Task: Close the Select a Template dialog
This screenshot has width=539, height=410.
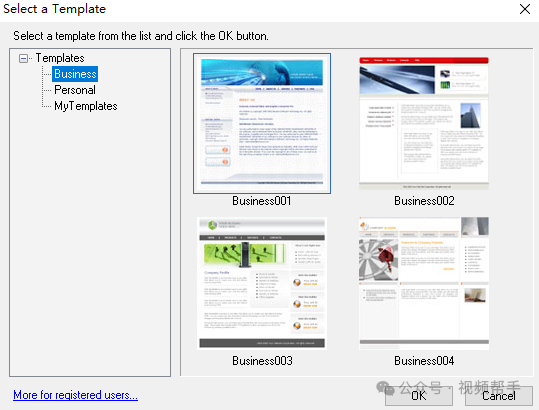Action: pyautogui.click(x=525, y=9)
